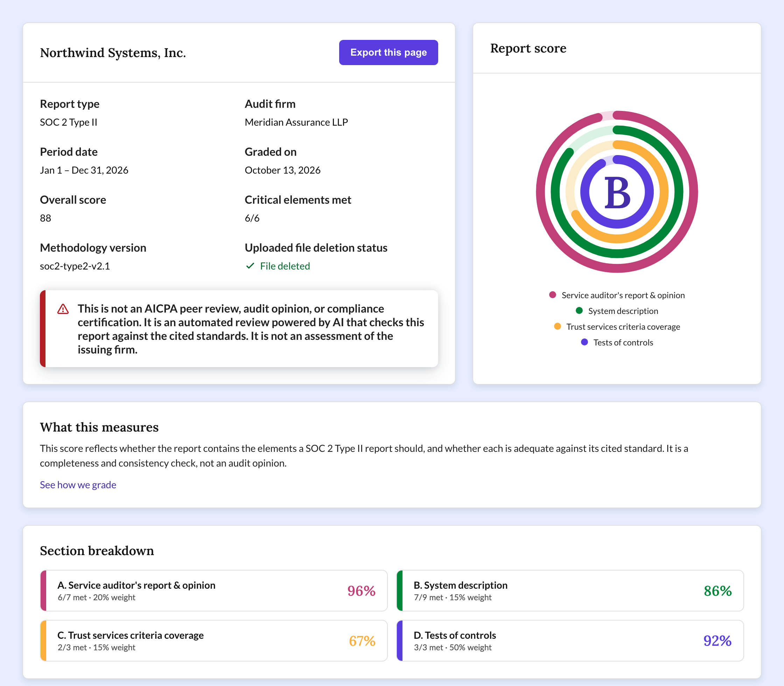Click the Export this page button
The height and width of the screenshot is (686, 784).
click(388, 52)
